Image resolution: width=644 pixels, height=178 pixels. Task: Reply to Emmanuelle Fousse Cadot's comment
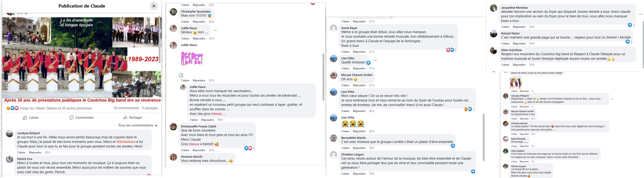199,150
